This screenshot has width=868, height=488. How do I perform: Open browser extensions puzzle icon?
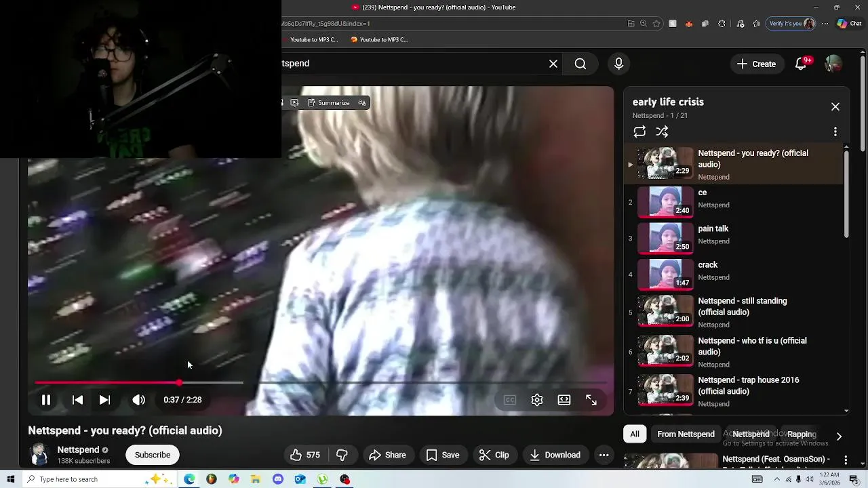[x=722, y=24]
